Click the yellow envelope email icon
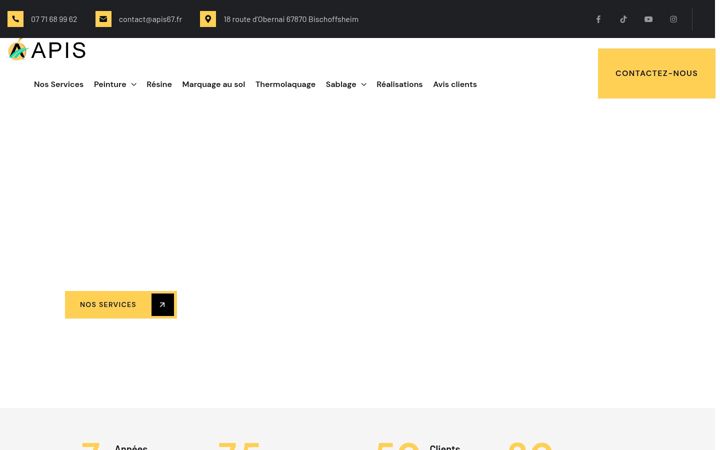This screenshot has height=450, width=720. (103, 19)
